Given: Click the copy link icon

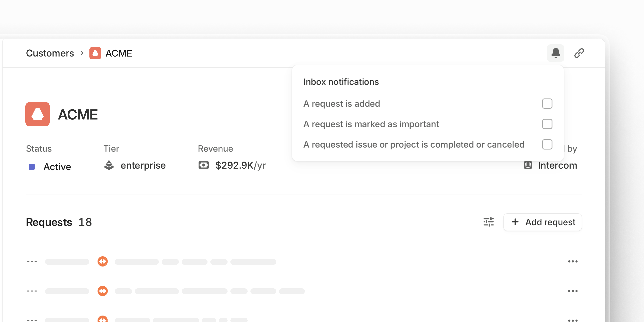Looking at the screenshot, I should coord(579,53).
